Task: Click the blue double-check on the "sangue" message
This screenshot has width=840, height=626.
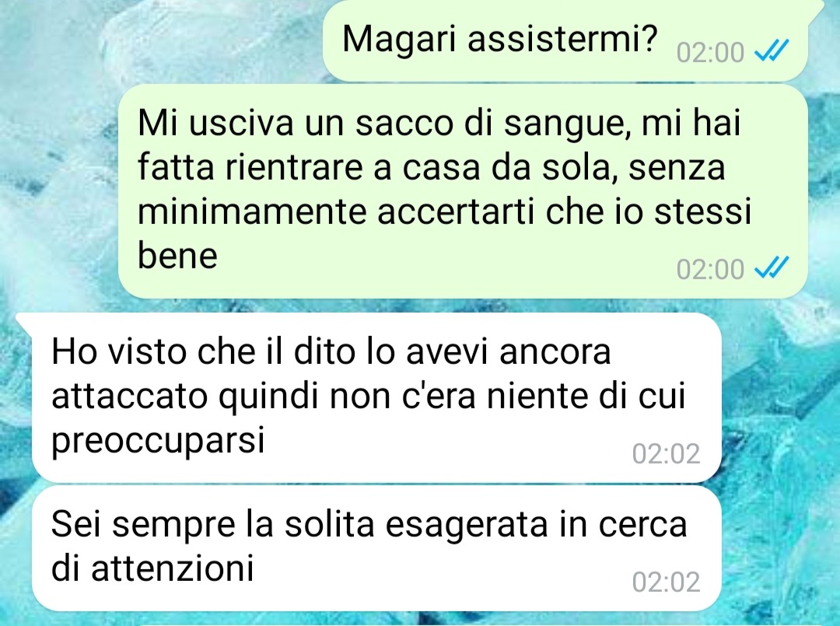Action: pyautogui.click(x=772, y=268)
